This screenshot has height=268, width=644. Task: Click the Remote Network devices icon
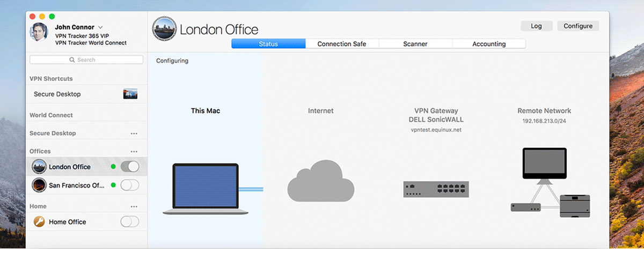tap(544, 182)
